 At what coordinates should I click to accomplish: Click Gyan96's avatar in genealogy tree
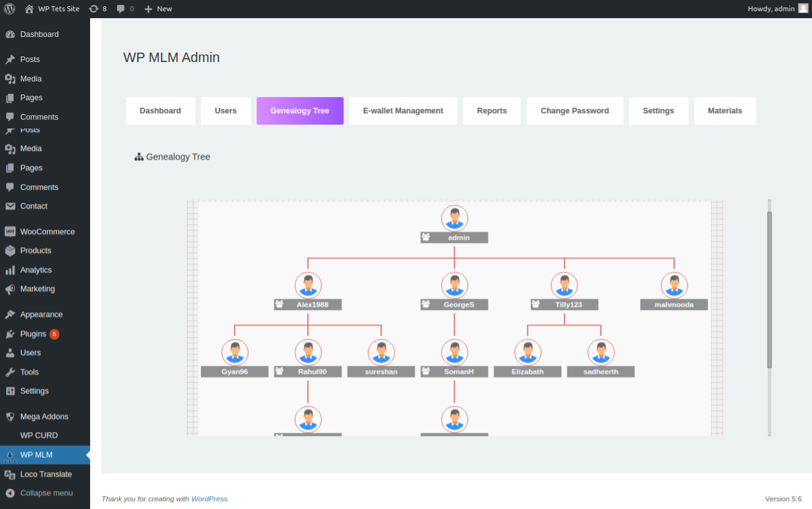point(235,352)
